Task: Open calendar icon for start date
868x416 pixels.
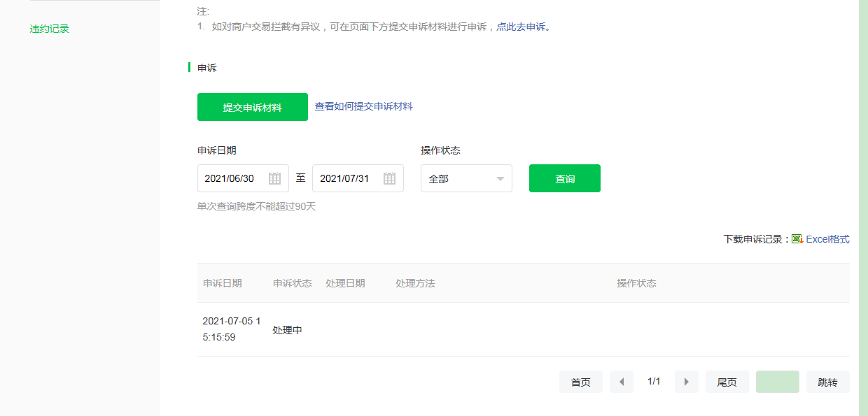Action: coord(274,178)
